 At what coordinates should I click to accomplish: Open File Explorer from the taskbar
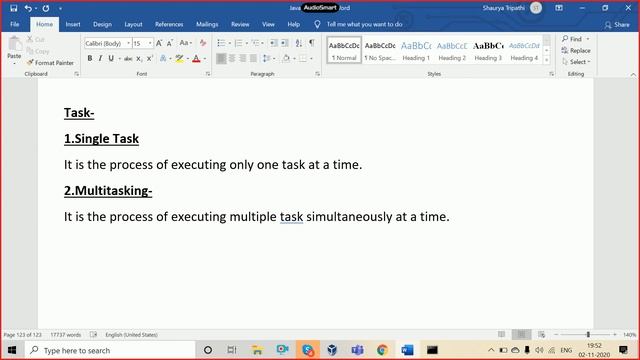click(x=257, y=350)
